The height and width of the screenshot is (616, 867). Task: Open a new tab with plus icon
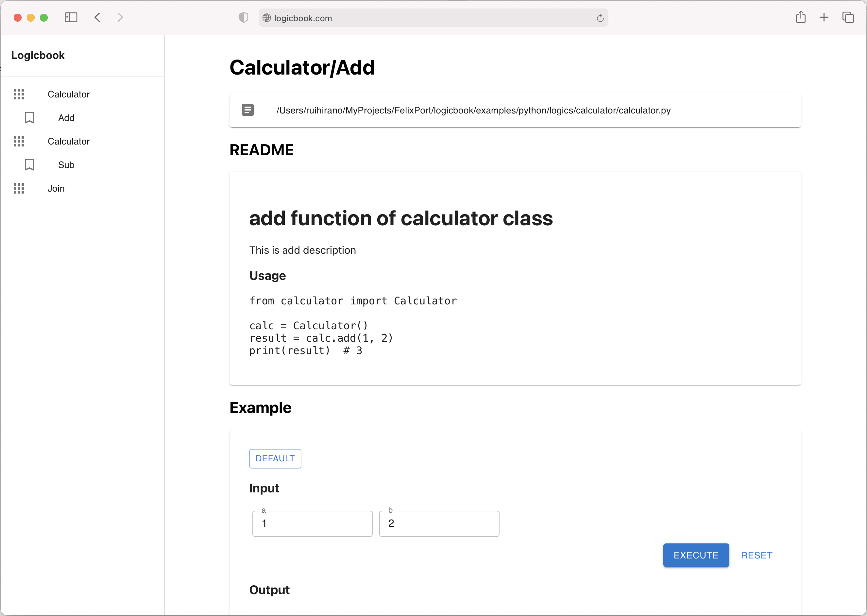pos(824,17)
